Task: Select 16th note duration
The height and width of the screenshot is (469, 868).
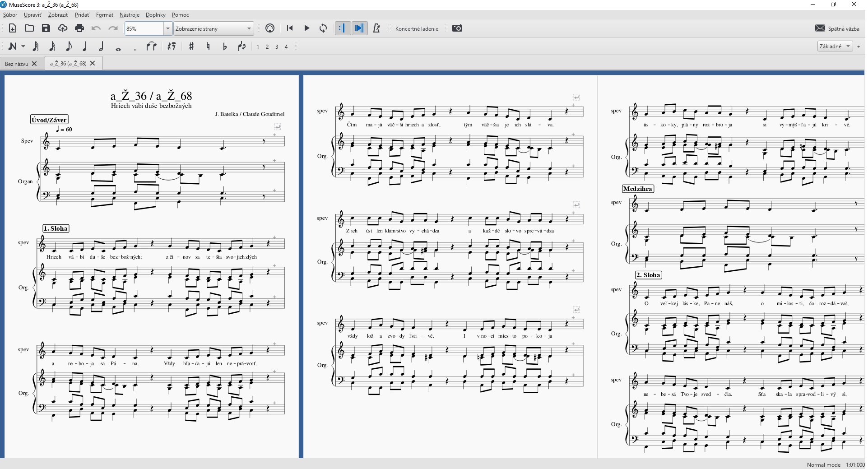Action: coord(52,46)
